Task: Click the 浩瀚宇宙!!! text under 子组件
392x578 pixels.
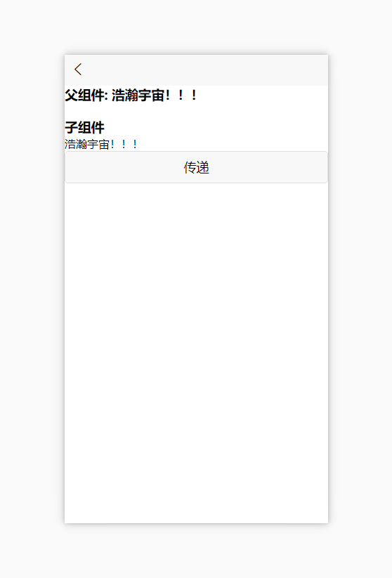Action: point(101,144)
